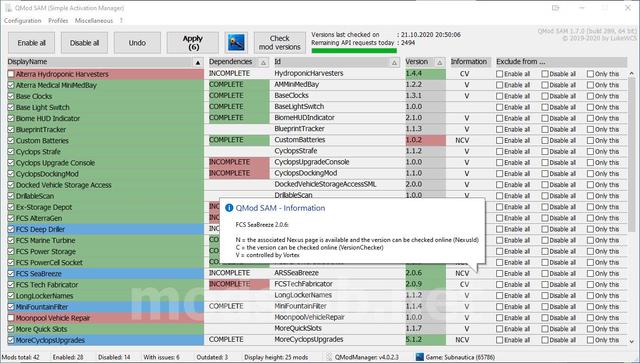The height and width of the screenshot is (363, 640).
Task: Click the QModManager icon in status bar
Action: [329, 357]
